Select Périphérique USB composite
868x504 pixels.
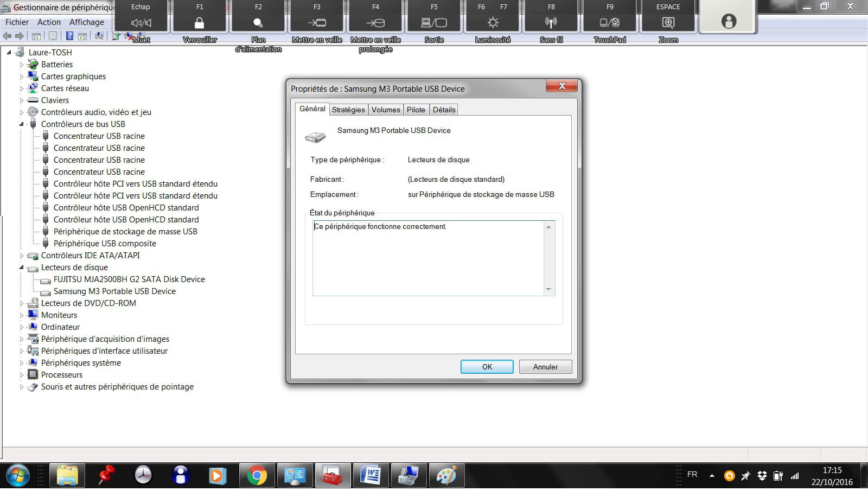click(x=105, y=244)
